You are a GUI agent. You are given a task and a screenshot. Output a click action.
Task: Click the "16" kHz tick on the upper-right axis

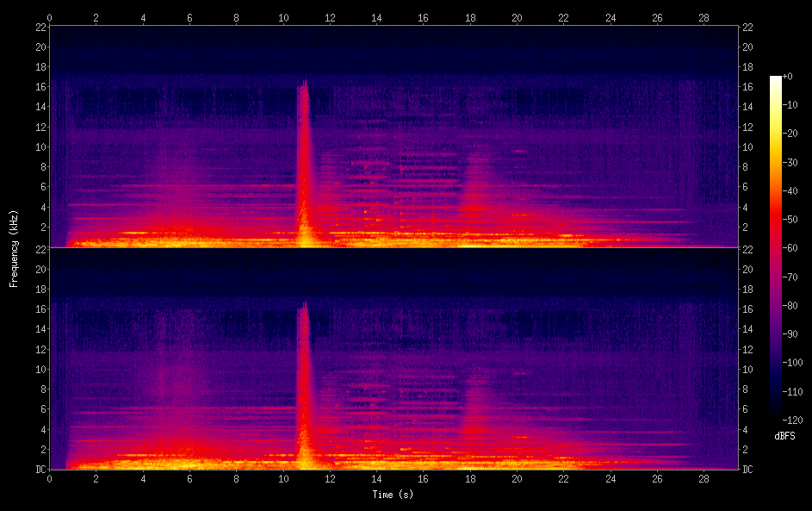click(x=749, y=87)
